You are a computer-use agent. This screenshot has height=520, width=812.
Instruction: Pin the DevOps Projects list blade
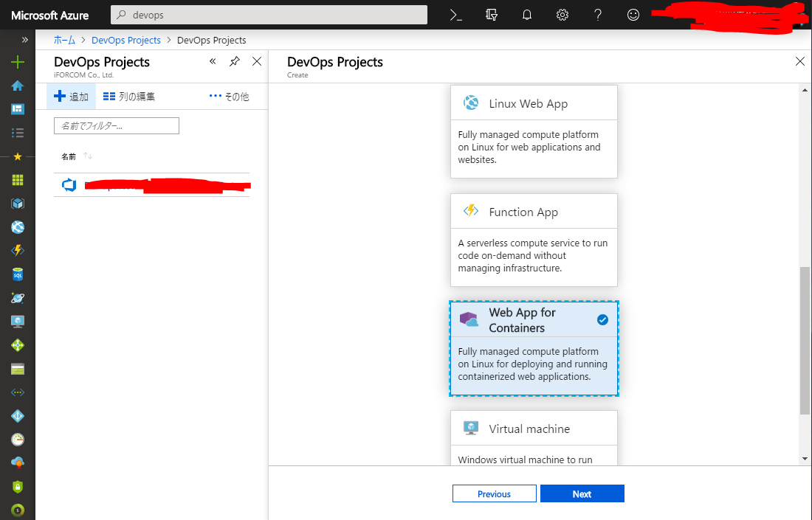point(235,61)
